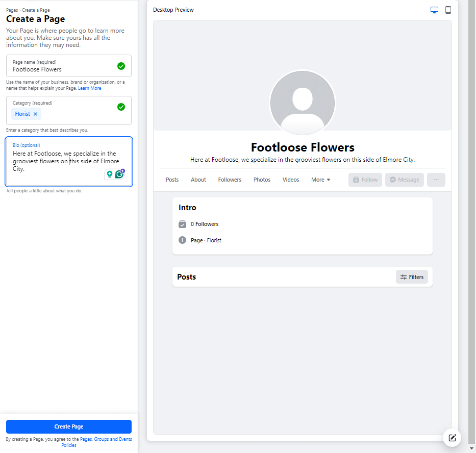The image size is (476, 453).
Task: Click the floating edit pencil icon
Action: pyautogui.click(x=452, y=438)
